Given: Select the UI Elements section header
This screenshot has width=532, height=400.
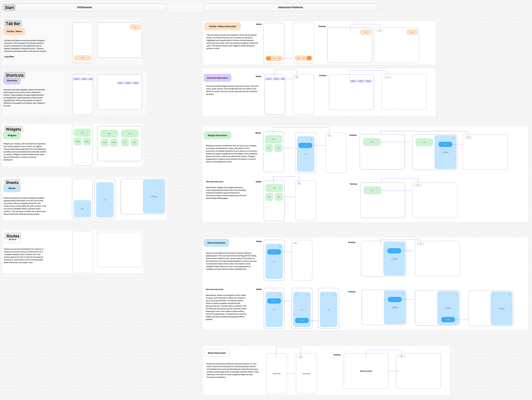Looking at the screenshot, I should (x=85, y=7).
